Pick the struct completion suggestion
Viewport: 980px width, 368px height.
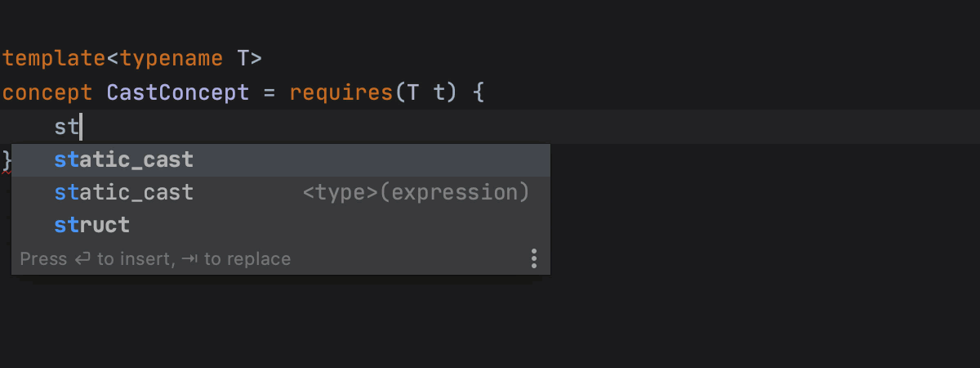[280, 225]
